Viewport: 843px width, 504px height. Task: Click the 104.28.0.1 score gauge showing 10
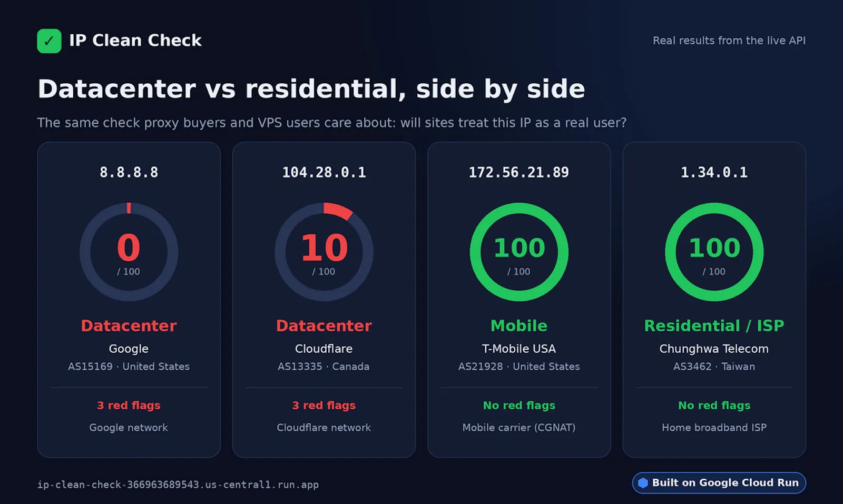(x=324, y=252)
